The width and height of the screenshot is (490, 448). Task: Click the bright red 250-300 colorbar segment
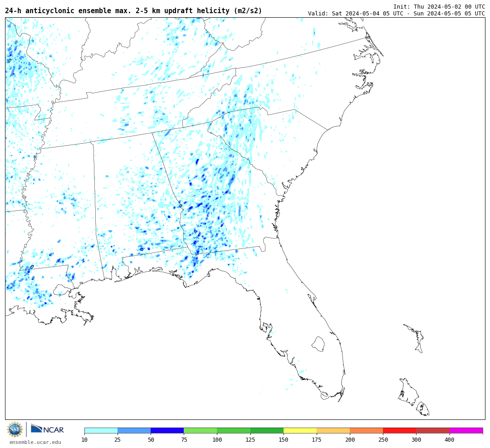[400, 430]
